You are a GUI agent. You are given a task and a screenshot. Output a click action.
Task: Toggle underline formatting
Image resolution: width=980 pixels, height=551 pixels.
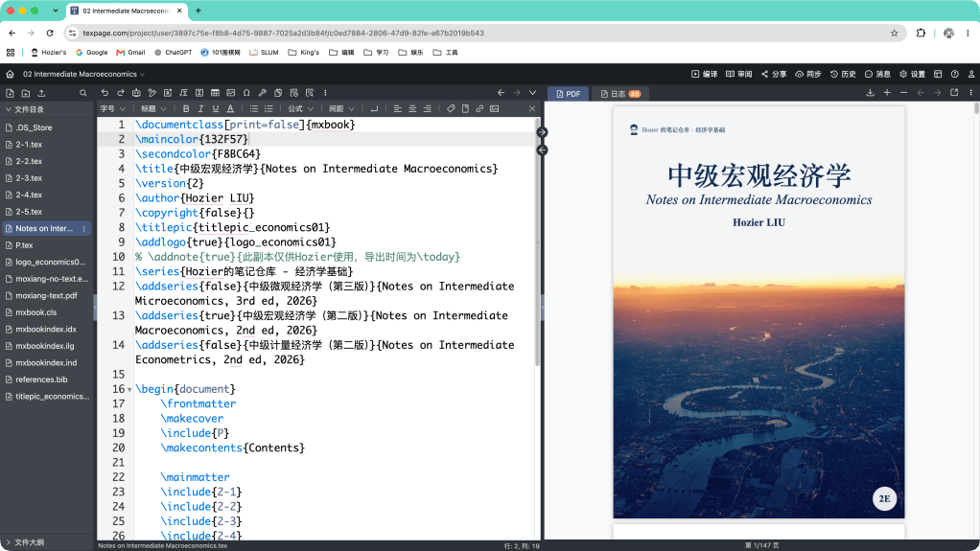click(216, 108)
